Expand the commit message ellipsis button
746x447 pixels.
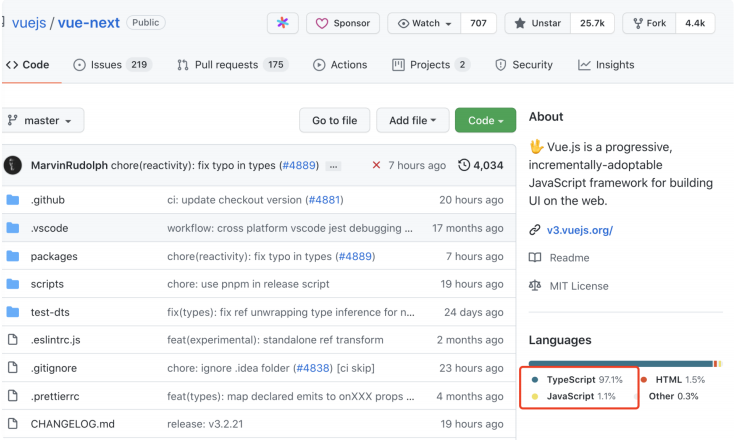[x=333, y=166]
